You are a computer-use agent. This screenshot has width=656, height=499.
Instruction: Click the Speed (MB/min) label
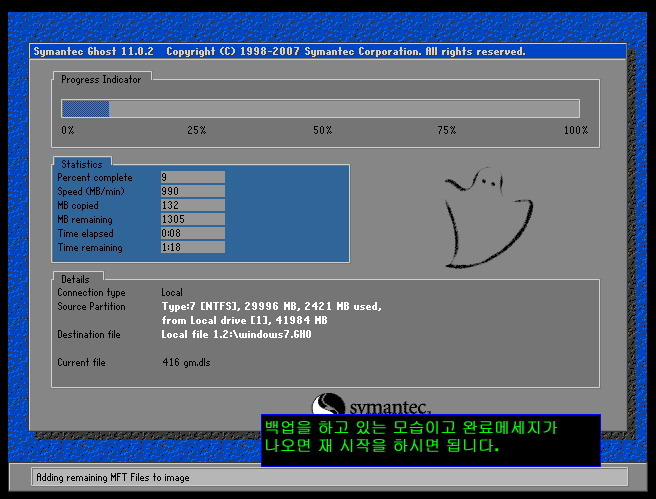(91, 191)
